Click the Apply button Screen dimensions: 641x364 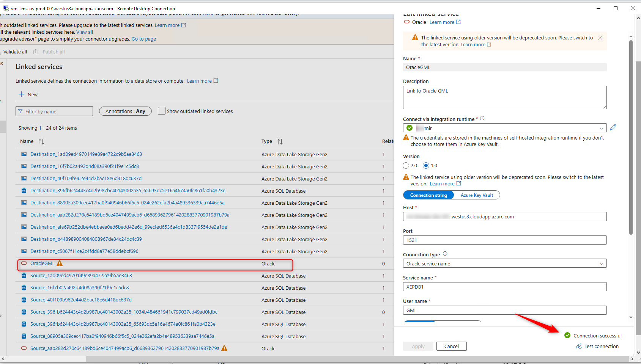[418, 346]
